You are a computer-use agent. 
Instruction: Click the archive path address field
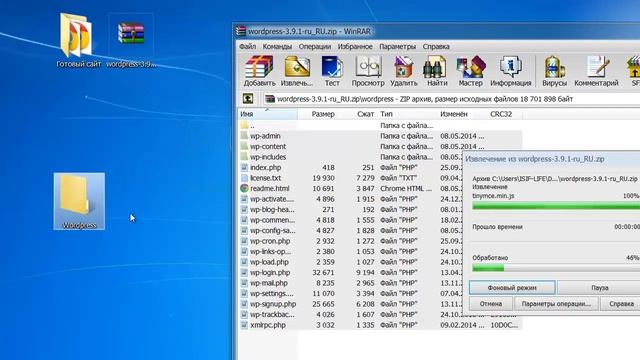click(451, 99)
